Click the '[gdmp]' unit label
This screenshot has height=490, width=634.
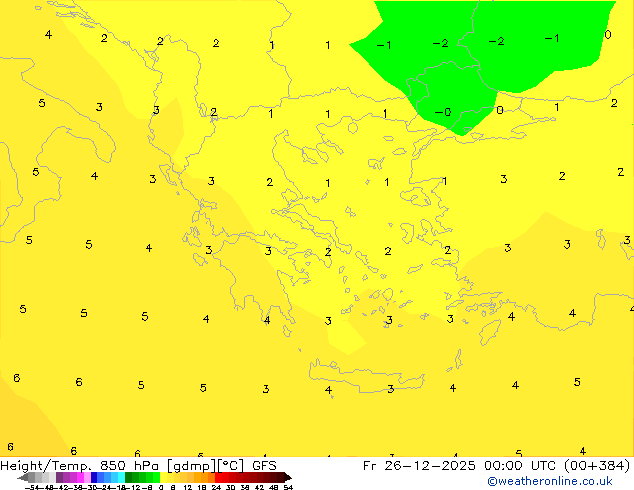192,466
